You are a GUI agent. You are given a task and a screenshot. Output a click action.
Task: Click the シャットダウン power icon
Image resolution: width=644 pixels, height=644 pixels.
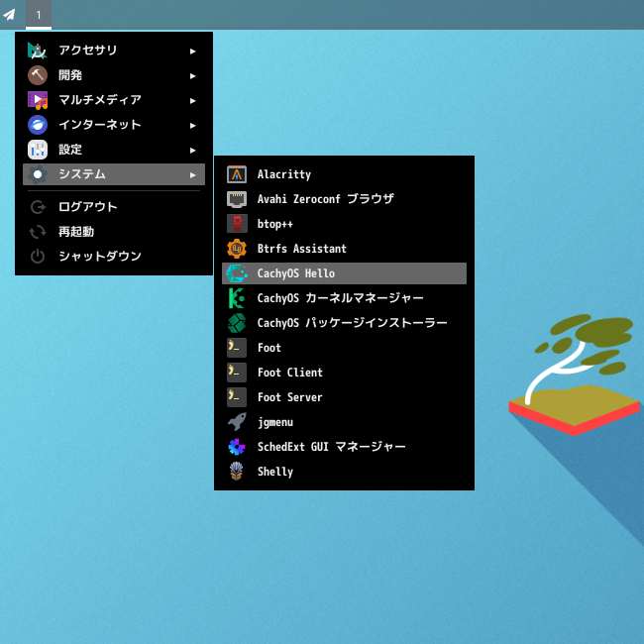pos(38,257)
